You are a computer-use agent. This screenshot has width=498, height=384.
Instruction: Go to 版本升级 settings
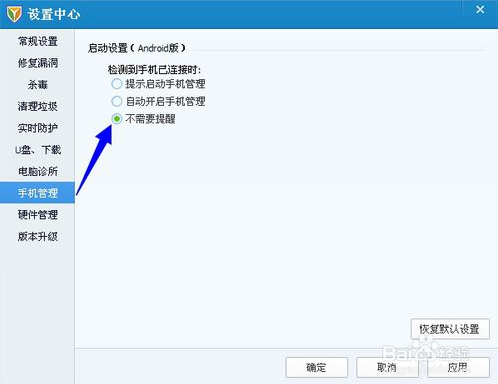click(38, 236)
